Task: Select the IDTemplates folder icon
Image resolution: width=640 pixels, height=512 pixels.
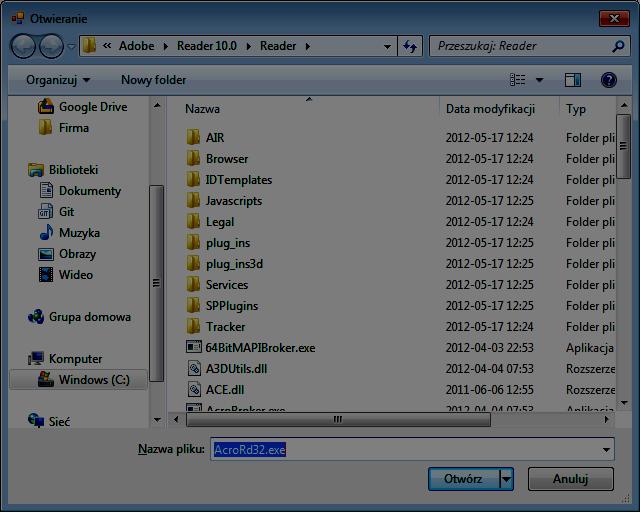Action: click(193, 180)
